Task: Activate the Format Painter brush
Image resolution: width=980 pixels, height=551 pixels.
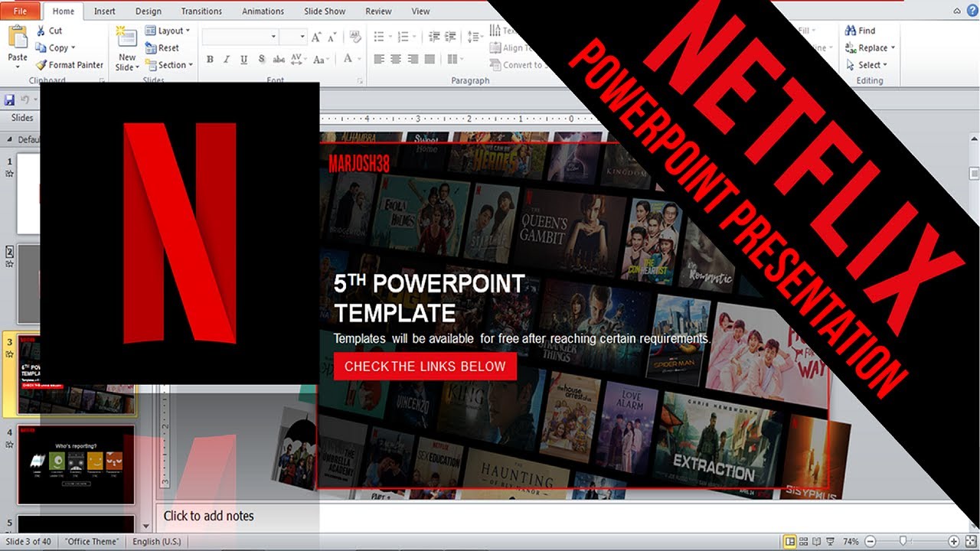Action: click(41, 65)
